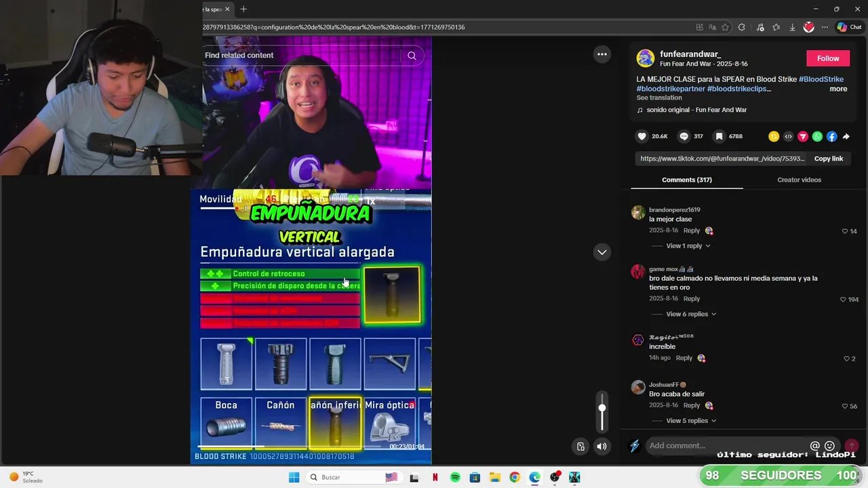The width and height of the screenshot is (868, 488).
Task: Open the emoji picker in comment box
Action: (829, 446)
